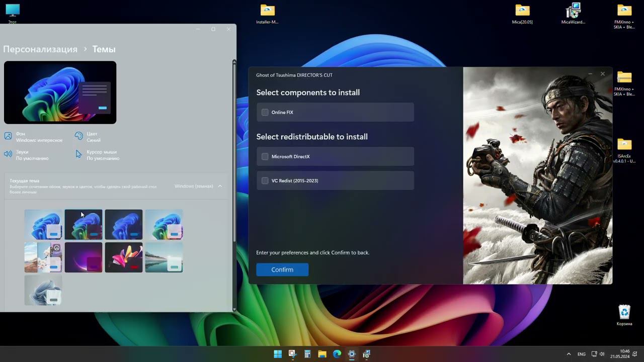
Task: Open File Explorer from taskbar
Action: point(322,354)
